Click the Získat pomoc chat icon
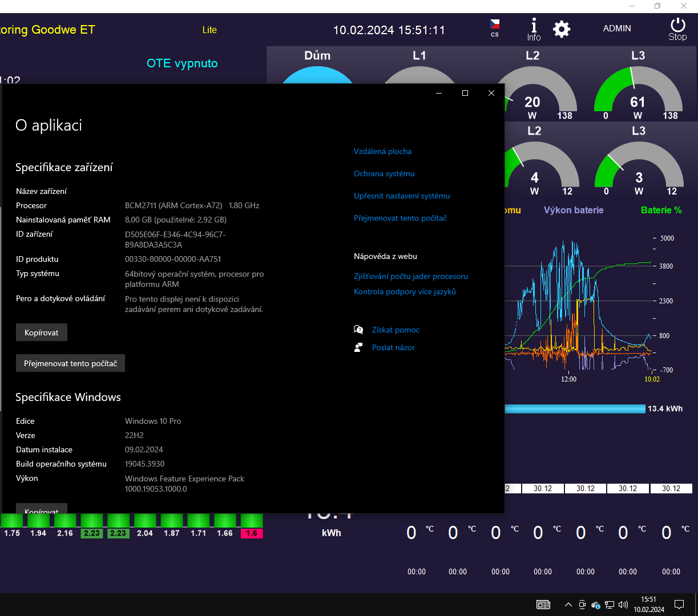The width and height of the screenshot is (698, 616). click(x=358, y=330)
